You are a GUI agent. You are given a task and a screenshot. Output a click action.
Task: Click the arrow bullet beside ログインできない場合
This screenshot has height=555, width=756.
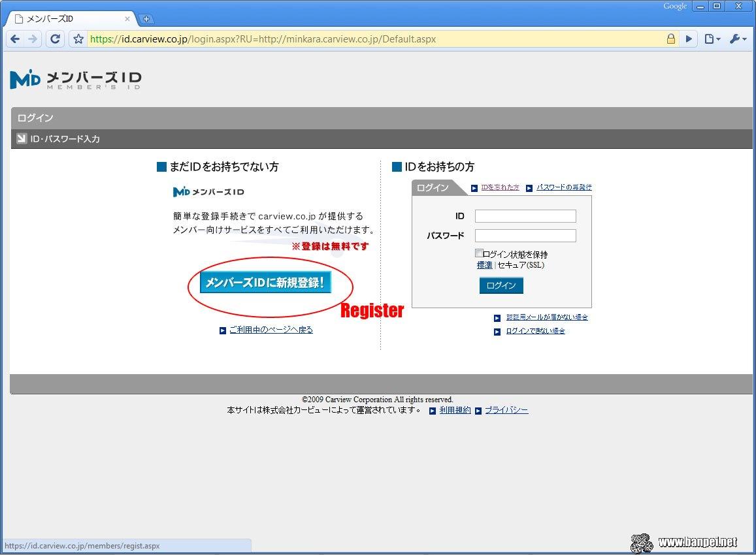(497, 332)
